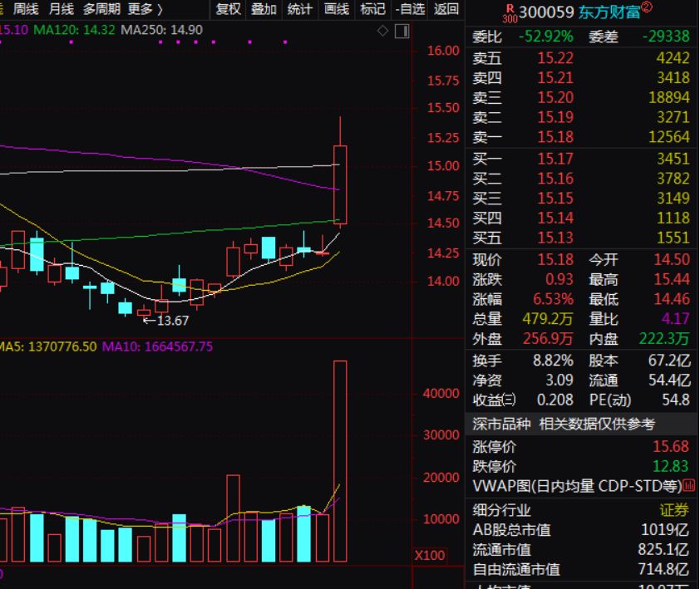Click the 量比 value 4.17

point(675,319)
